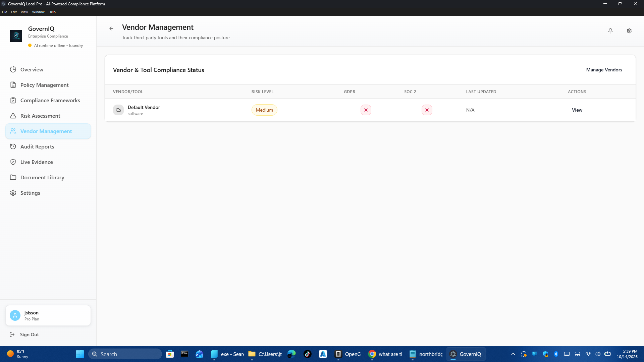Open settings gear icon in header

pos(629,31)
